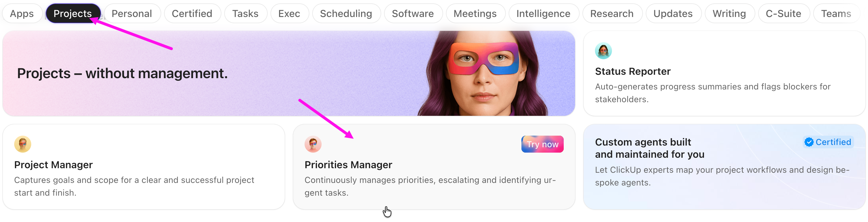Click the Certified checkmark badge icon
The width and height of the screenshot is (868, 222).
point(809,142)
